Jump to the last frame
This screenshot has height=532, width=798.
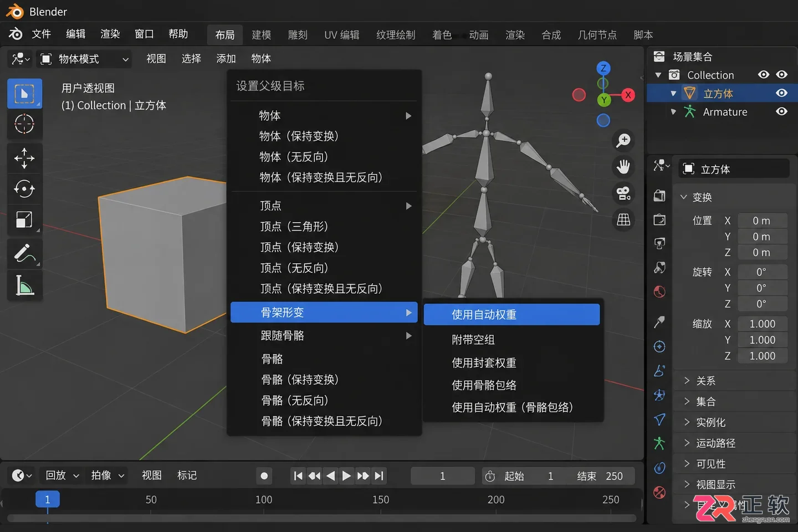[379, 475]
